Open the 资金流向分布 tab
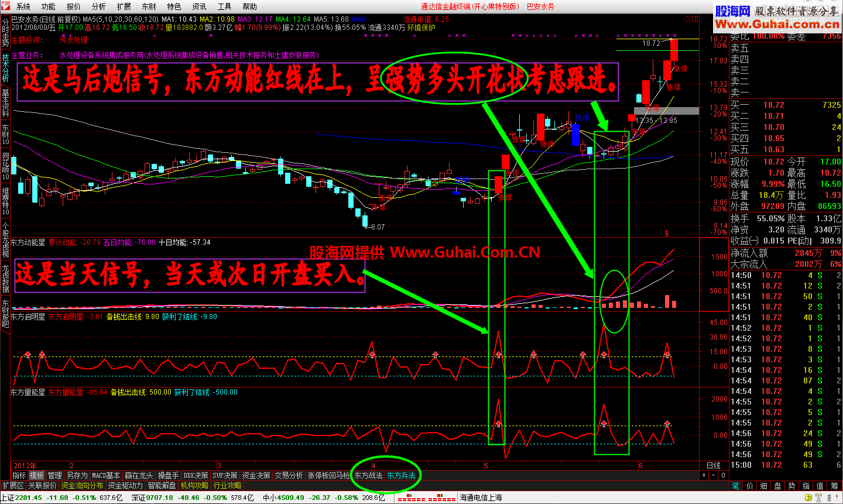This screenshot has width=843, height=504. point(82,485)
